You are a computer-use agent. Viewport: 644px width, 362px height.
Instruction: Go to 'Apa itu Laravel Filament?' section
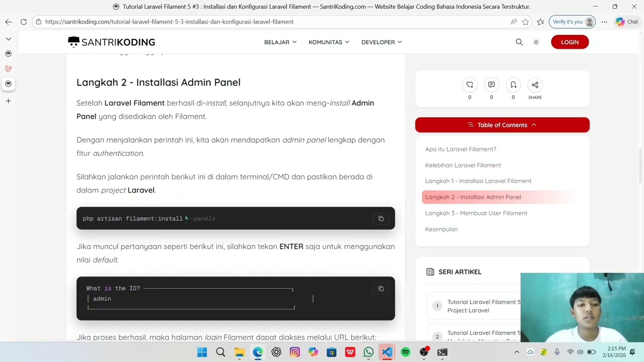(460, 149)
